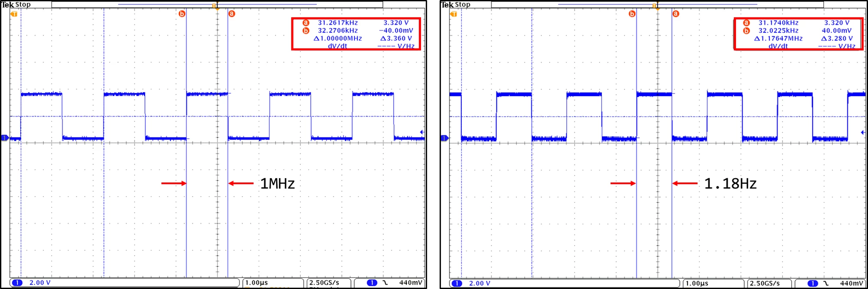
Task: Click right scope channel 1 badge beside 2.00 V
Action: click(x=457, y=283)
